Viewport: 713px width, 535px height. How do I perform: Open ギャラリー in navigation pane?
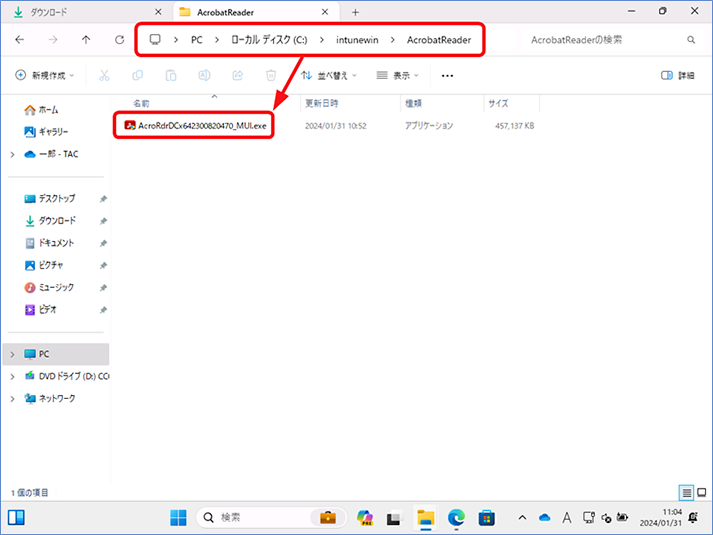[46, 132]
